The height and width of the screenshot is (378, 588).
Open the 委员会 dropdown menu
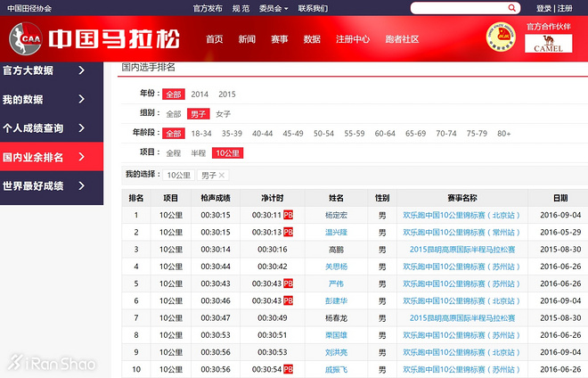(274, 8)
